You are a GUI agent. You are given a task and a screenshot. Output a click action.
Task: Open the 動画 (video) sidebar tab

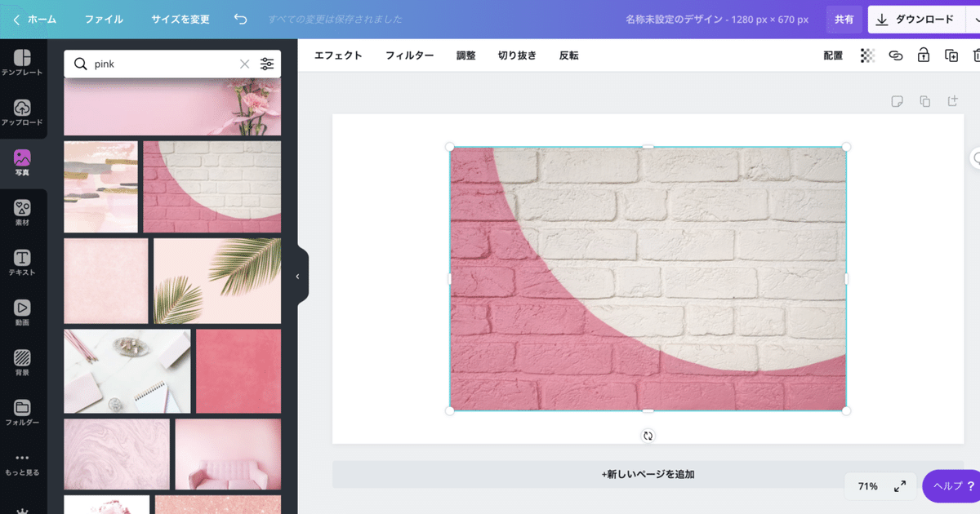click(22, 312)
